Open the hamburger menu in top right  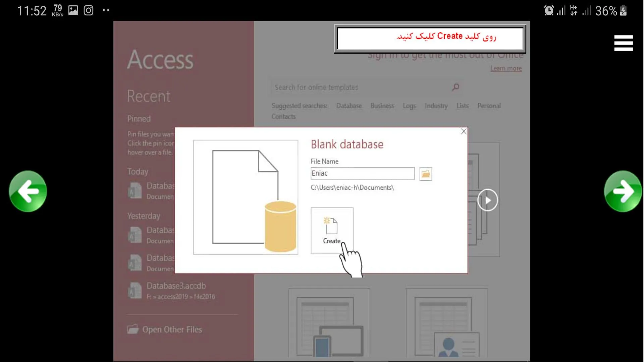[624, 43]
